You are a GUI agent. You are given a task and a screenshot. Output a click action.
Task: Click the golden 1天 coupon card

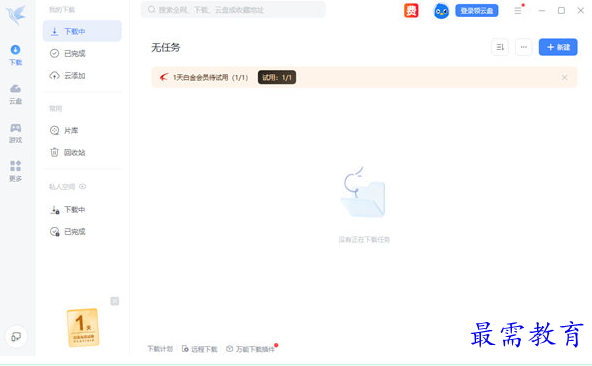click(83, 327)
